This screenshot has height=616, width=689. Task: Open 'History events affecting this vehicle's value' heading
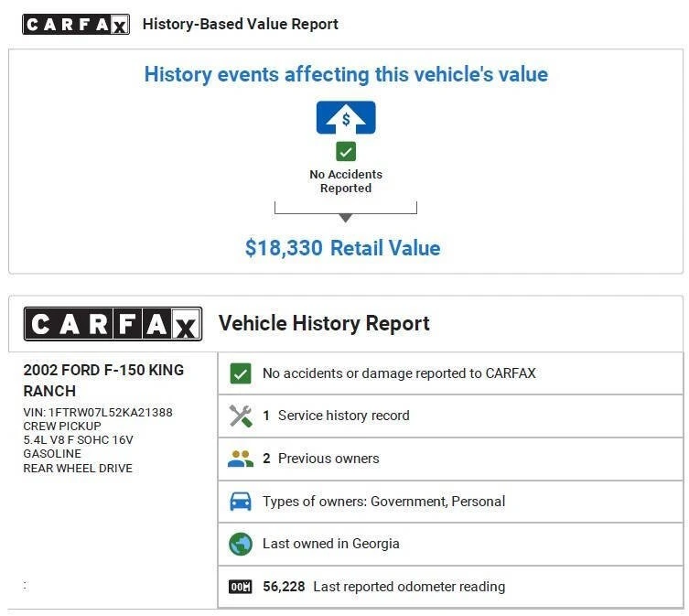point(346,74)
